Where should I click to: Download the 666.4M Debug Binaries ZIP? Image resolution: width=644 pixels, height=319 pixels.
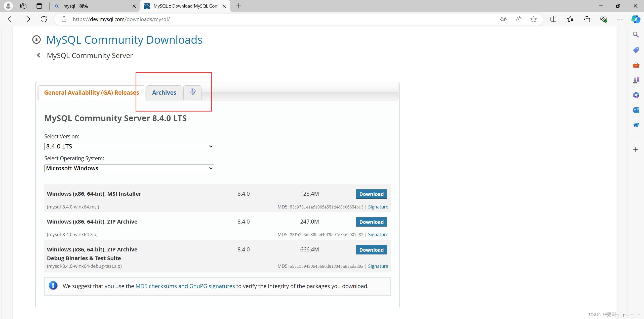[x=371, y=250]
